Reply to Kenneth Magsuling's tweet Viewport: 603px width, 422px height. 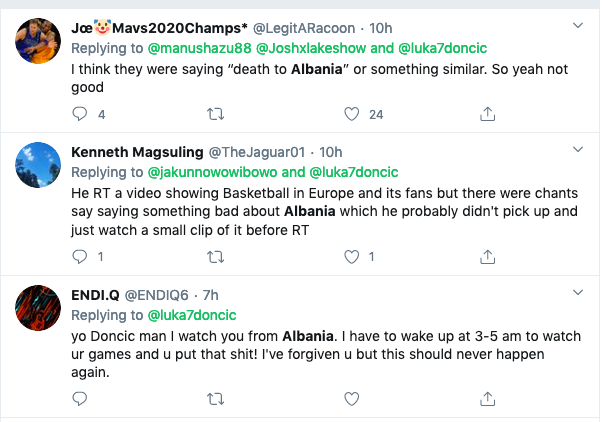coord(80,257)
